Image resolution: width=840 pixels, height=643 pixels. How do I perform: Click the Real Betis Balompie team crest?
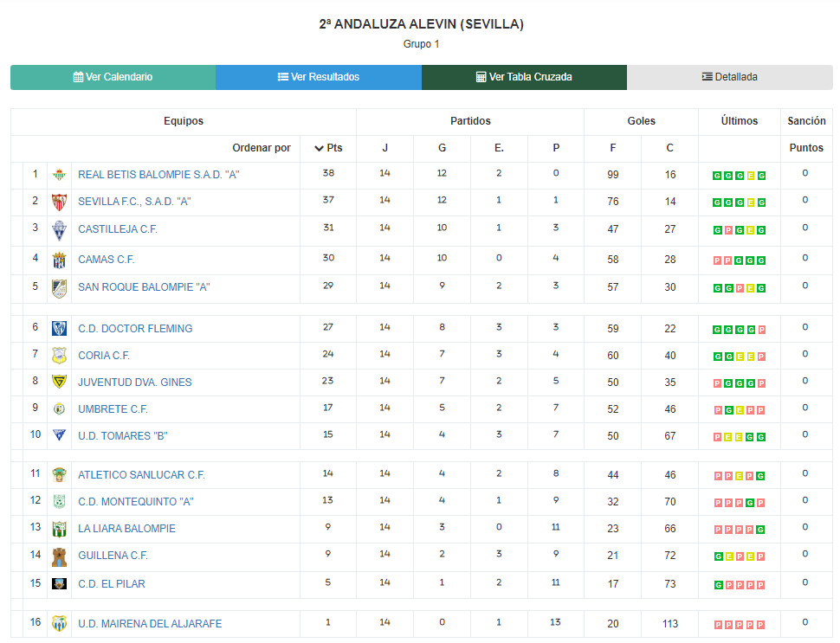tap(59, 175)
